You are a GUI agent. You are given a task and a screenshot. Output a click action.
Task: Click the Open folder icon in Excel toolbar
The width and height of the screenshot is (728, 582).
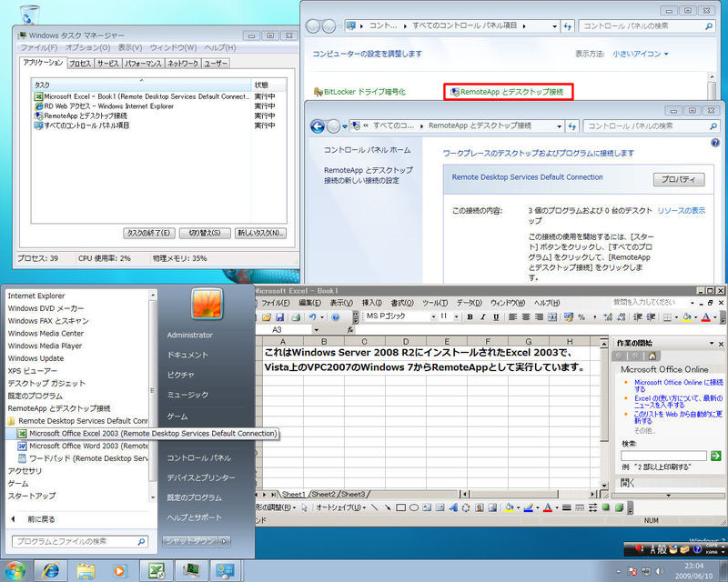(x=267, y=317)
